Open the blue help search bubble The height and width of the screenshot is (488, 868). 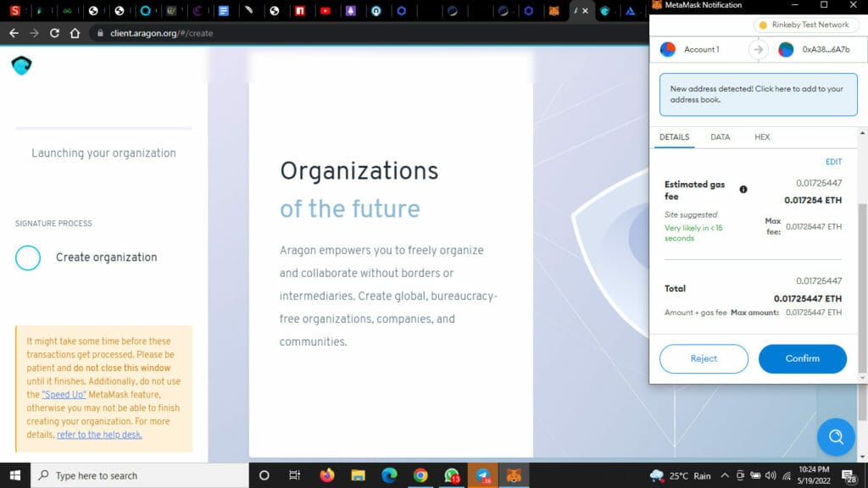[836, 437]
